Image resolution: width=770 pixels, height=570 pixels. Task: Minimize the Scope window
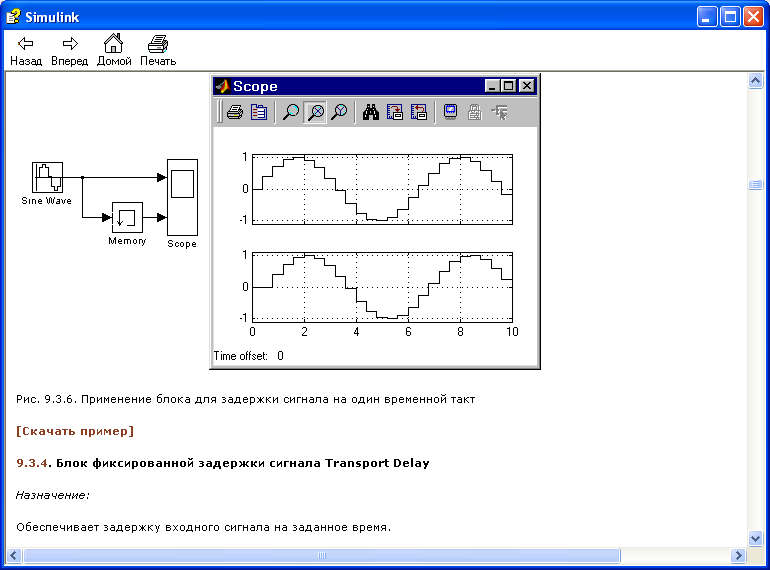pos(493,86)
